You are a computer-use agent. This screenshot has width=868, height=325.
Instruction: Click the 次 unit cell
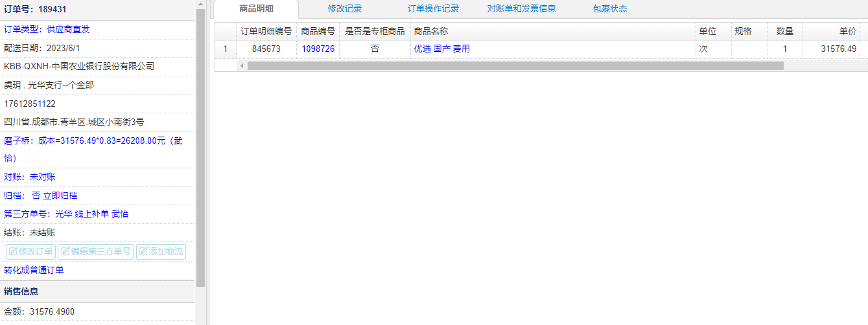click(713, 49)
